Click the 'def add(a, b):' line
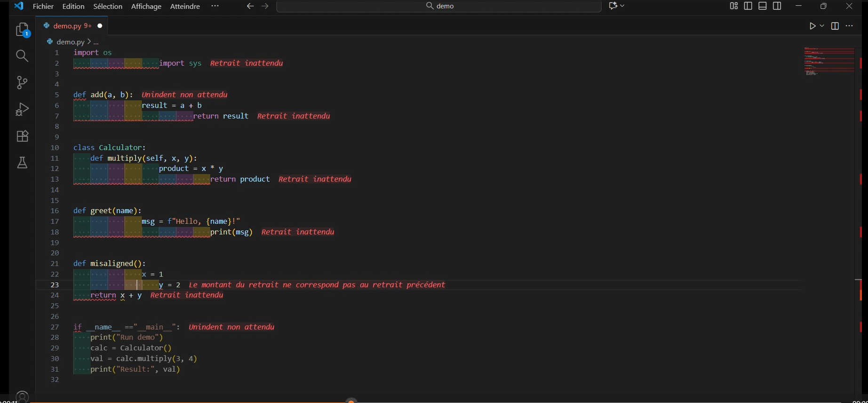This screenshot has height=403, width=868. pos(103,95)
